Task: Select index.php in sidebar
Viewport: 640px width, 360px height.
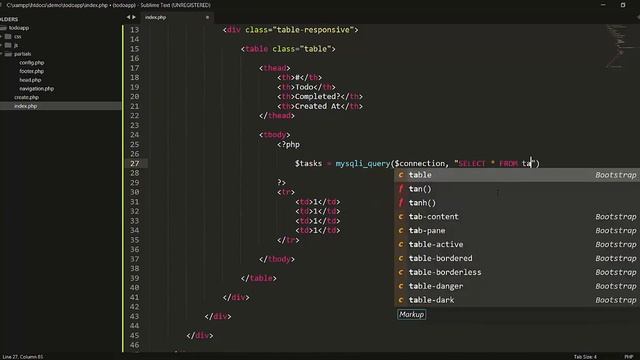Action: coord(26,106)
